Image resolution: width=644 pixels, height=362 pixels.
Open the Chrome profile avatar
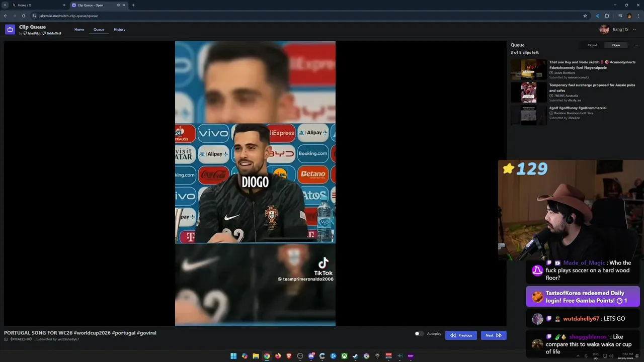pos(629,16)
